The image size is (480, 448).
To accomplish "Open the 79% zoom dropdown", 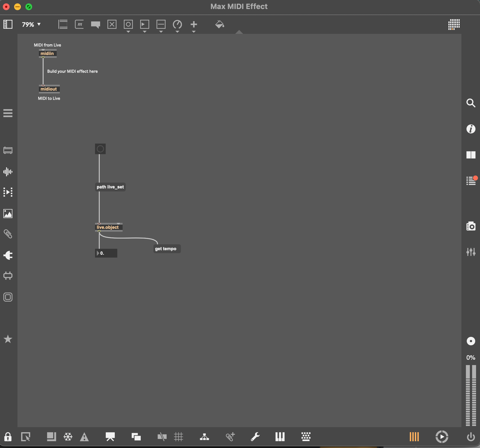I will (31, 25).
